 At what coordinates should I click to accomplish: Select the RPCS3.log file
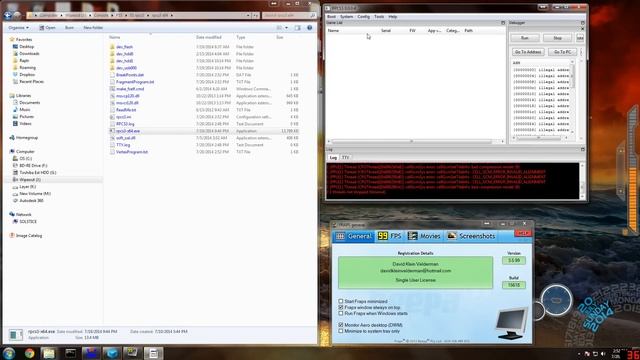tap(125, 124)
